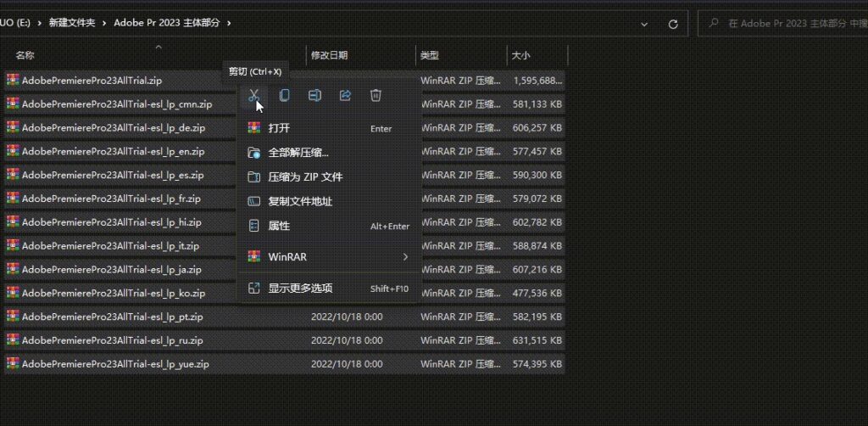
Task: Choose 打开 in the context menu
Action: coord(329,128)
